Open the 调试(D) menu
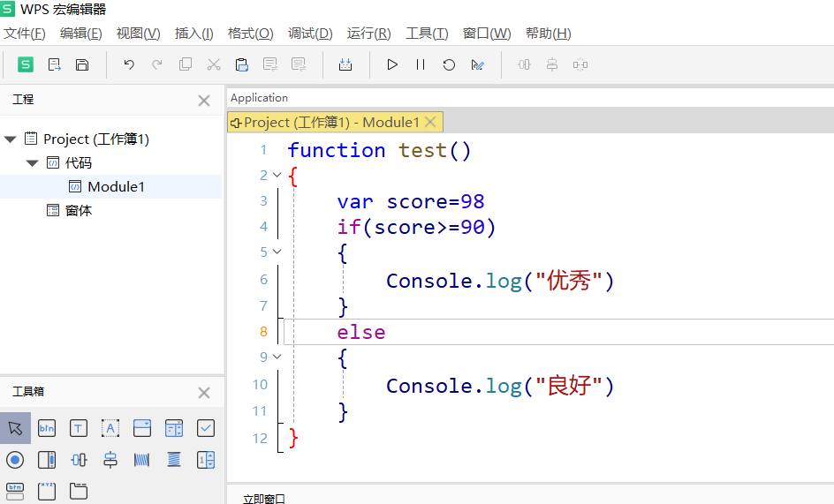Screen dimensions: 834x504 (x=310, y=34)
